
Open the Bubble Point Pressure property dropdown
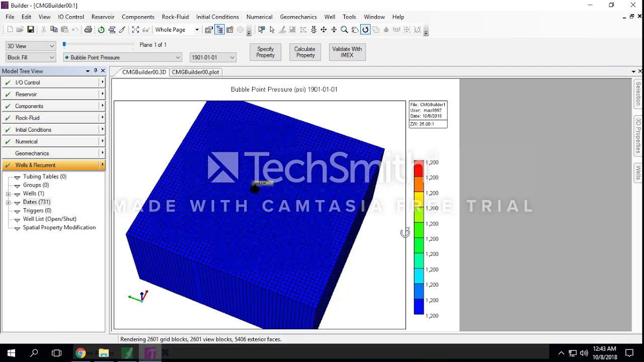pyautogui.click(x=122, y=57)
